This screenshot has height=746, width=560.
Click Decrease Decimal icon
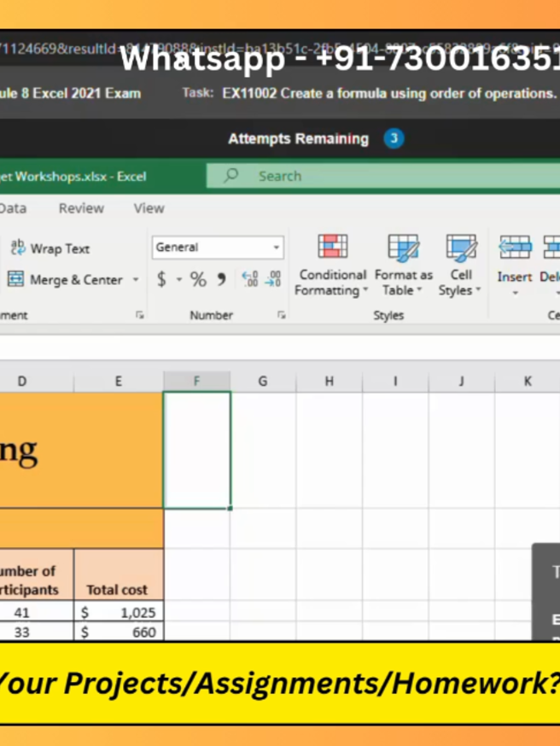pyautogui.click(x=273, y=279)
